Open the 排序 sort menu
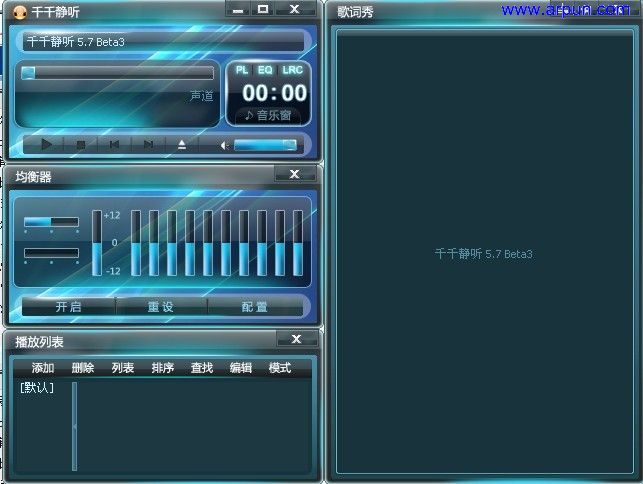 tap(162, 368)
